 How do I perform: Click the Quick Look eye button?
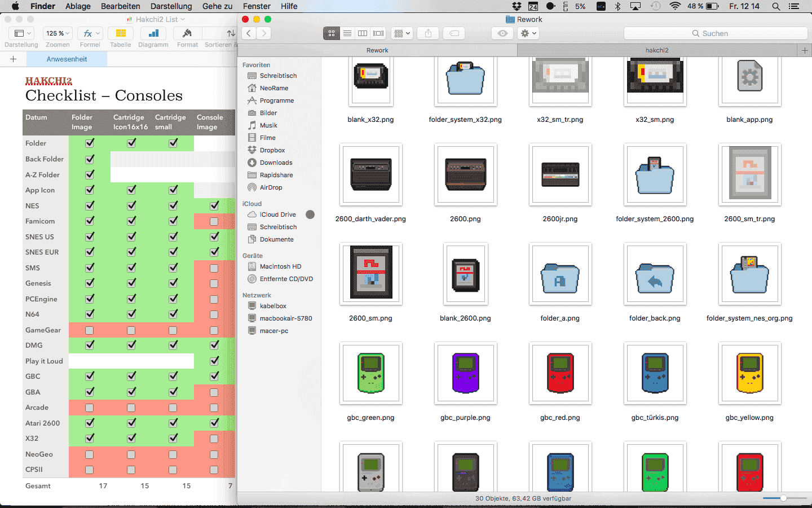point(502,33)
